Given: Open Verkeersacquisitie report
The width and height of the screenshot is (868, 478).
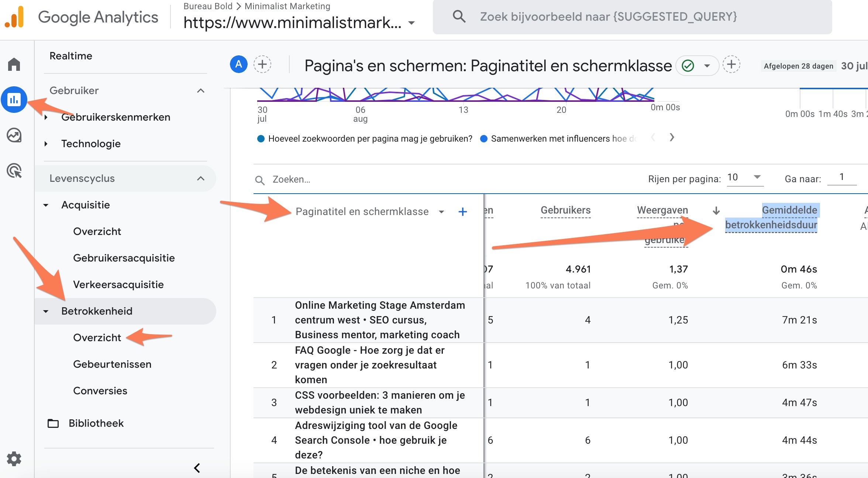Looking at the screenshot, I should pyautogui.click(x=118, y=285).
